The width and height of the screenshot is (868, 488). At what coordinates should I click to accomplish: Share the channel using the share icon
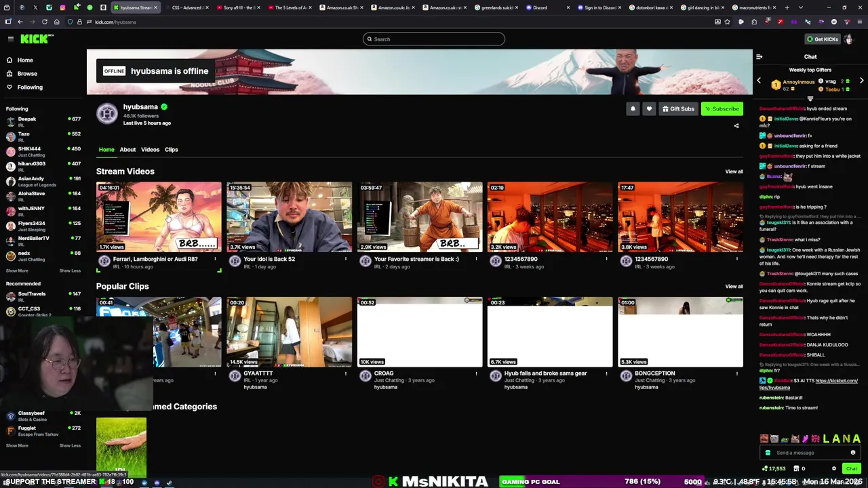[736, 125]
